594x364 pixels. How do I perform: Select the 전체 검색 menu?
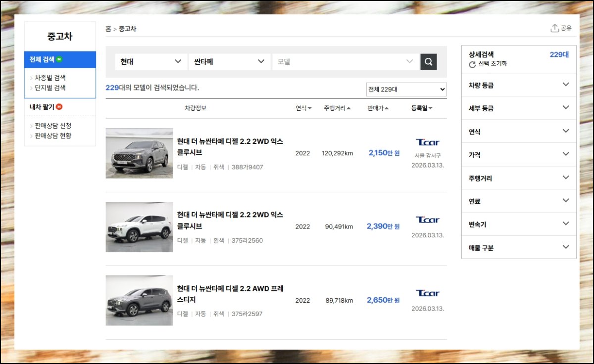[x=60, y=59]
